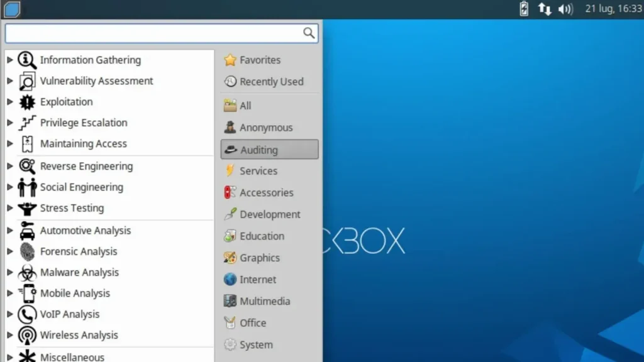Click the Reverse Engineering gears icon
The image size is (644, 362).
click(x=27, y=166)
